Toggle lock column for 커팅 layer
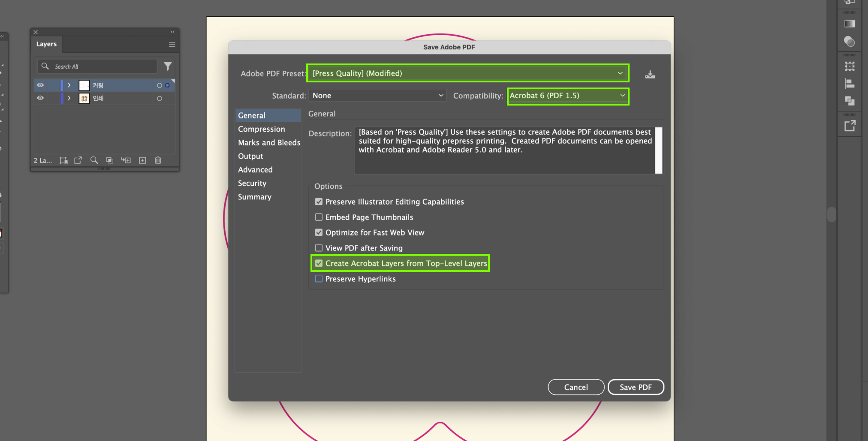This screenshot has width=868, height=441. 53,85
